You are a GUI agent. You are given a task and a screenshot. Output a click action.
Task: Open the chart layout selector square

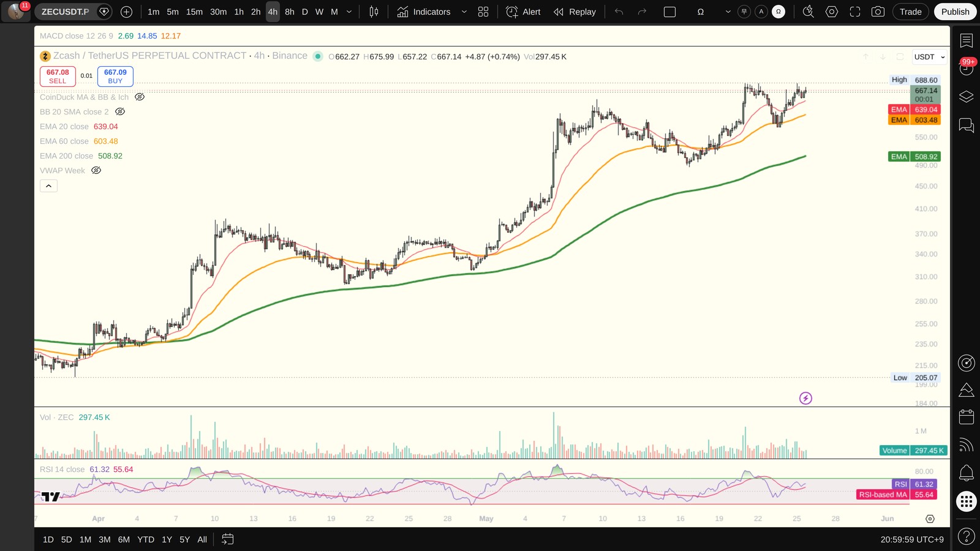click(669, 12)
